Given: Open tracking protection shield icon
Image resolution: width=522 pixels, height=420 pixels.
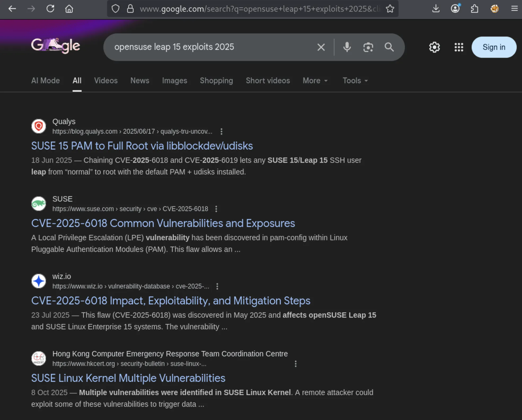Looking at the screenshot, I should pos(116,9).
